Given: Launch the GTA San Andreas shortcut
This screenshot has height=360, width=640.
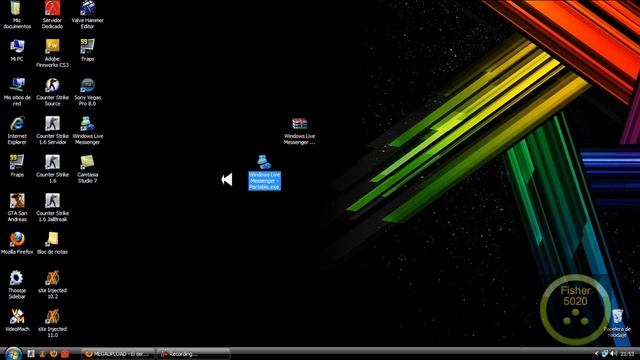Looking at the screenshot, I should pyautogui.click(x=17, y=208).
